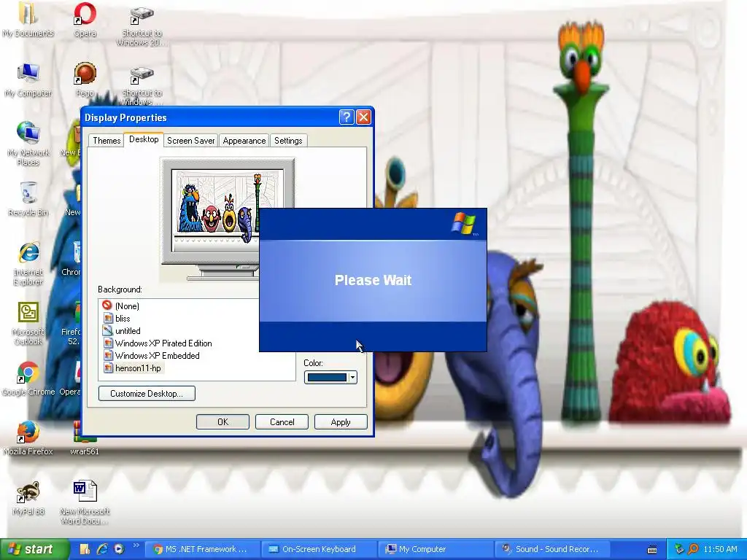Switch to Sound Recorder taskbar button
This screenshot has width=747, height=560.
553,549
